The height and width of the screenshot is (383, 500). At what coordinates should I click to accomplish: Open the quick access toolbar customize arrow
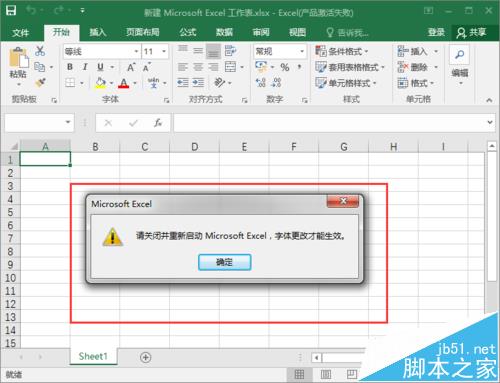pos(82,11)
